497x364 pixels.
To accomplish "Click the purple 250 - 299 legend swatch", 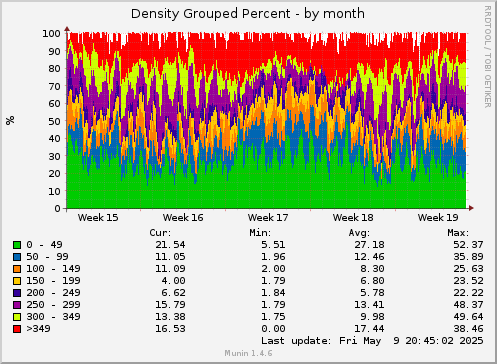I will [x=17, y=305].
